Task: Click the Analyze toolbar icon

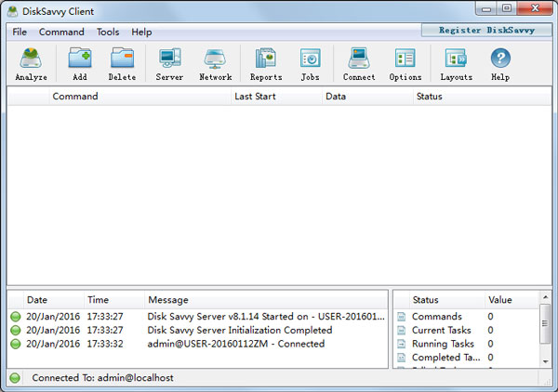Action: click(x=31, y=59)
